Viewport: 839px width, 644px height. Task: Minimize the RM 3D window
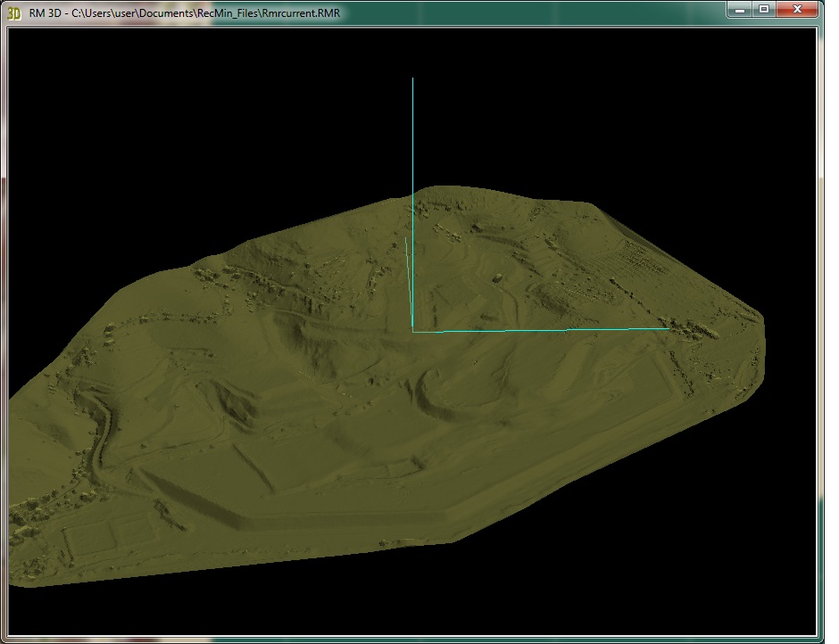(x=740, y=10)
